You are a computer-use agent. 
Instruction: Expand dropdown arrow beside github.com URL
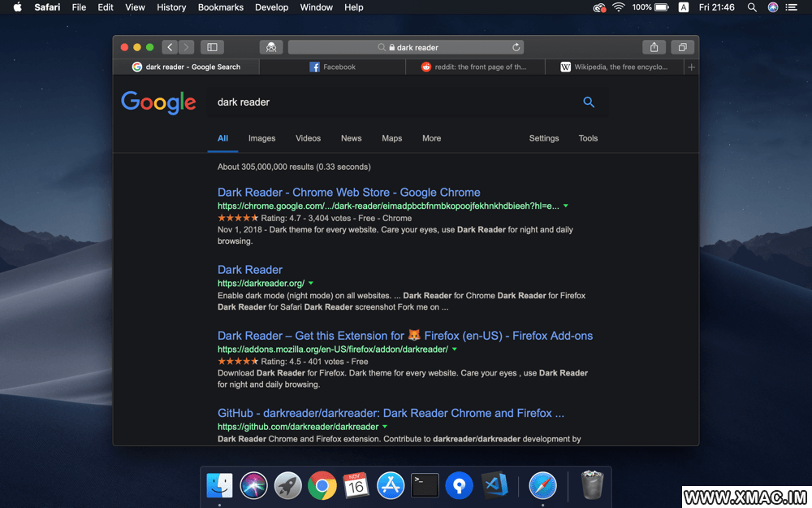[385, 428]
